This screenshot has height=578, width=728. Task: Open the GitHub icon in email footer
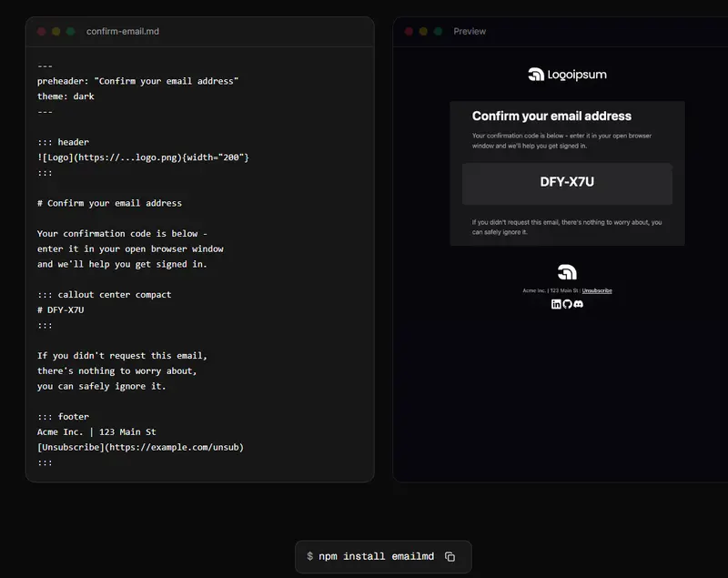point(567,304)
